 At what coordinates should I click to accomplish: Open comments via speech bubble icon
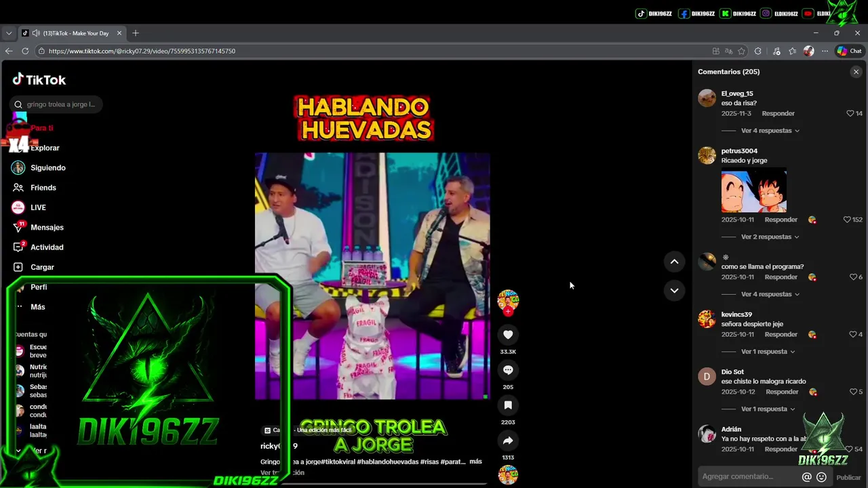508,369
